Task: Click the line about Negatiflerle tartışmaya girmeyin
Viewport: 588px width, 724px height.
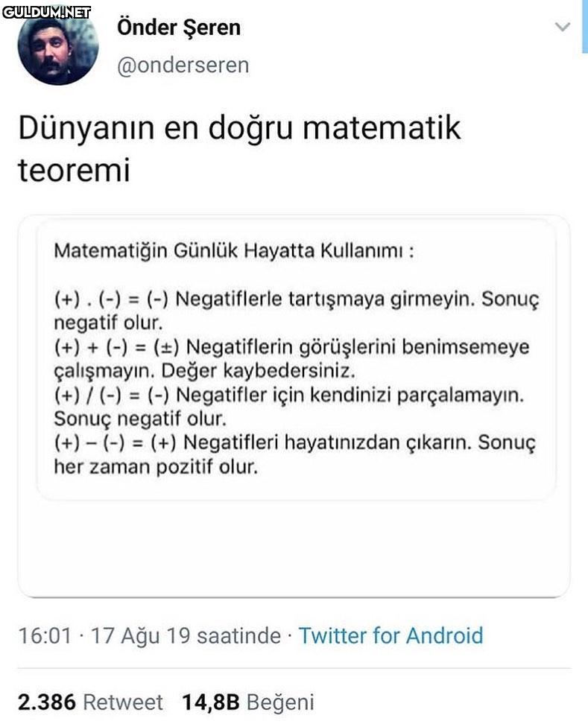Action: coord(297,299)
